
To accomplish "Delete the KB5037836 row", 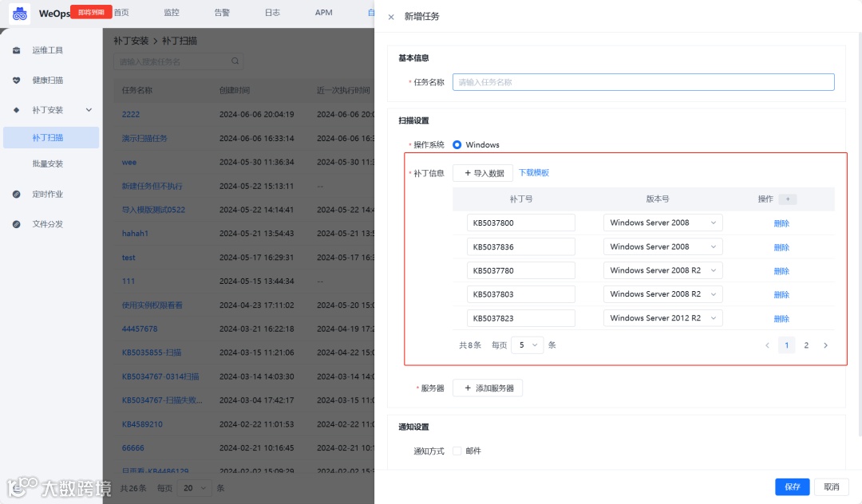I will point(781,247).
